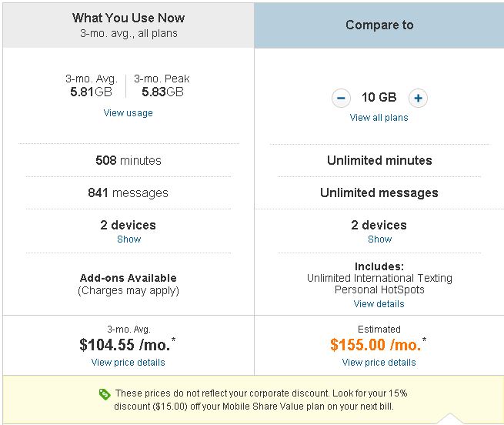Click the orange $155.00 /mo. estimate

pyautogui.click(x=375, y=345)
